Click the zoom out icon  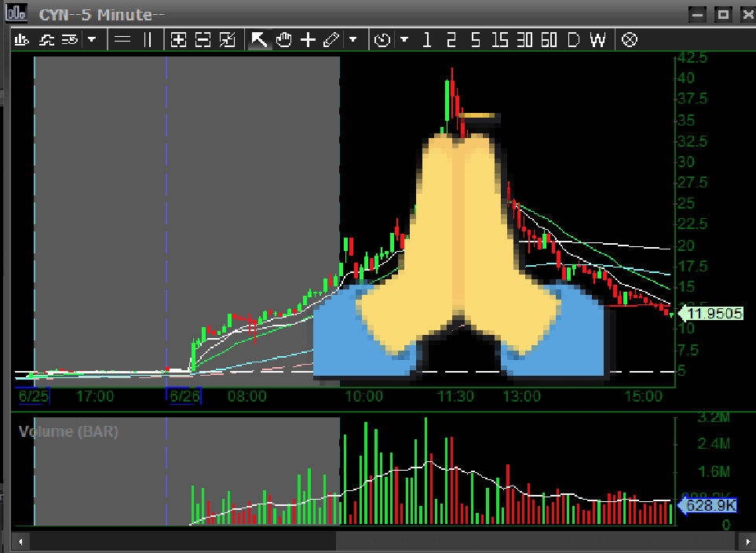(x=203, y=39)
